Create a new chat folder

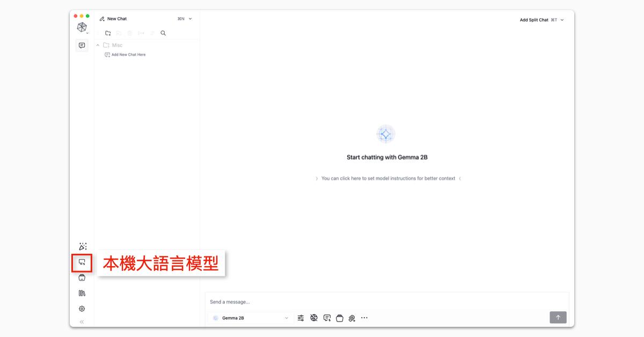point(108,33)
